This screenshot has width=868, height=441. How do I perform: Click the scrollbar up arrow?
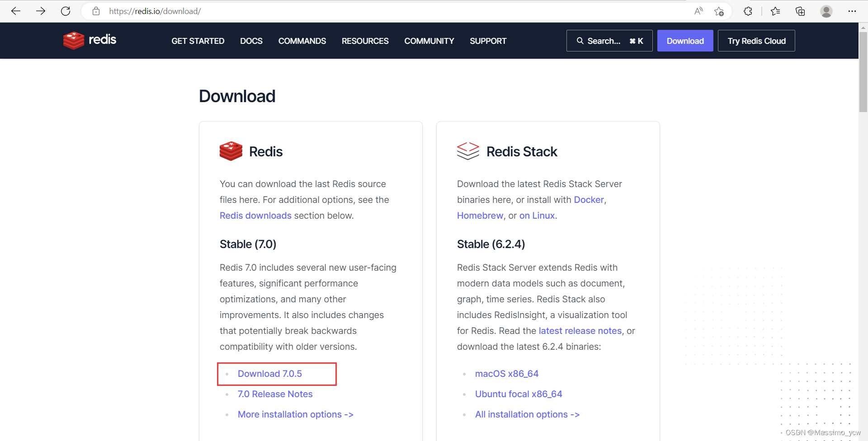863,27
